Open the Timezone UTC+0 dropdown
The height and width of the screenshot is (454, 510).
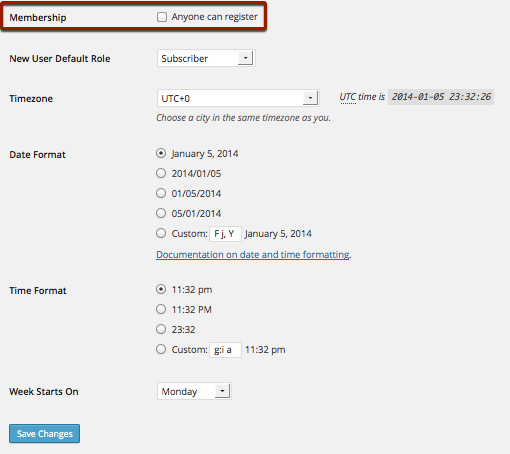(x=238, y=98)
